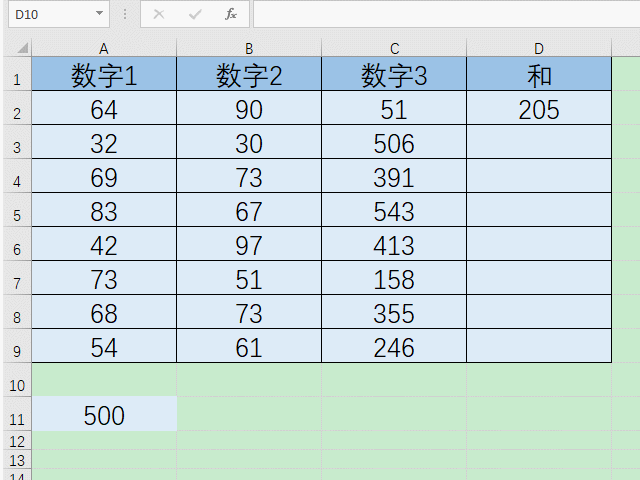Click the formula bar options dots
This screenshot has width=640, height=480.
click(125, 14)
